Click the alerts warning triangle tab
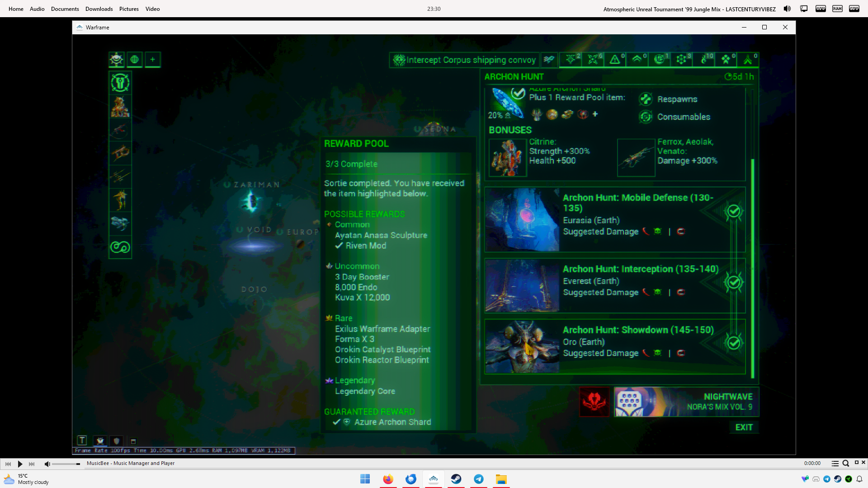This screenshot has height=488, width=868. (x=615, y=60)
